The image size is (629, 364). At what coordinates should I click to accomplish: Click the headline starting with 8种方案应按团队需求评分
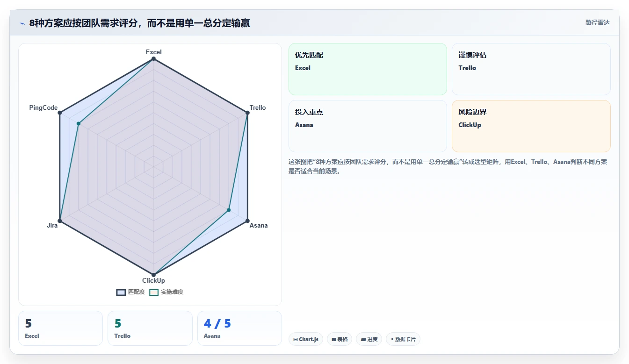[139, 23]
